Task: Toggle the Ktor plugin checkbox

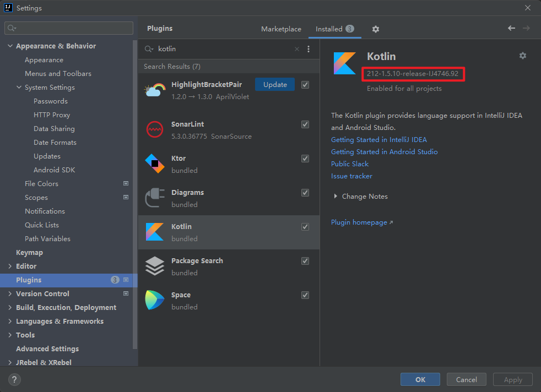Action: tap(305, 159)
